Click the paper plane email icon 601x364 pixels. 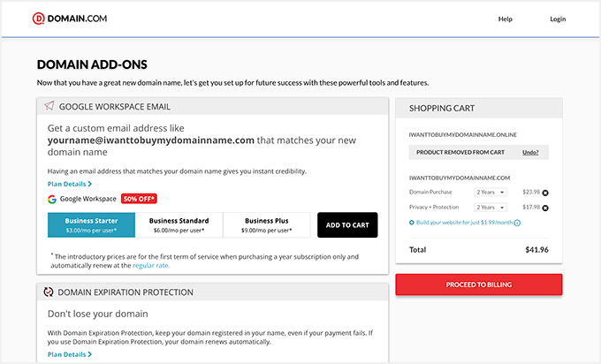48,106
